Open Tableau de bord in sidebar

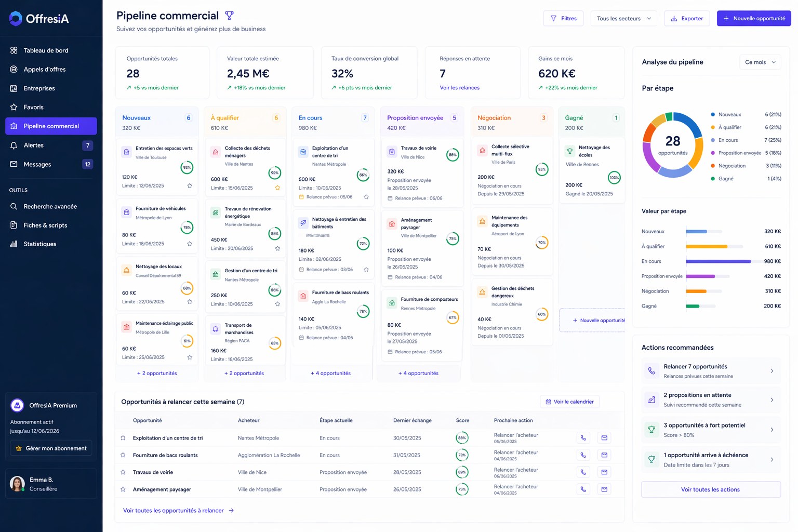pos(51,50)
